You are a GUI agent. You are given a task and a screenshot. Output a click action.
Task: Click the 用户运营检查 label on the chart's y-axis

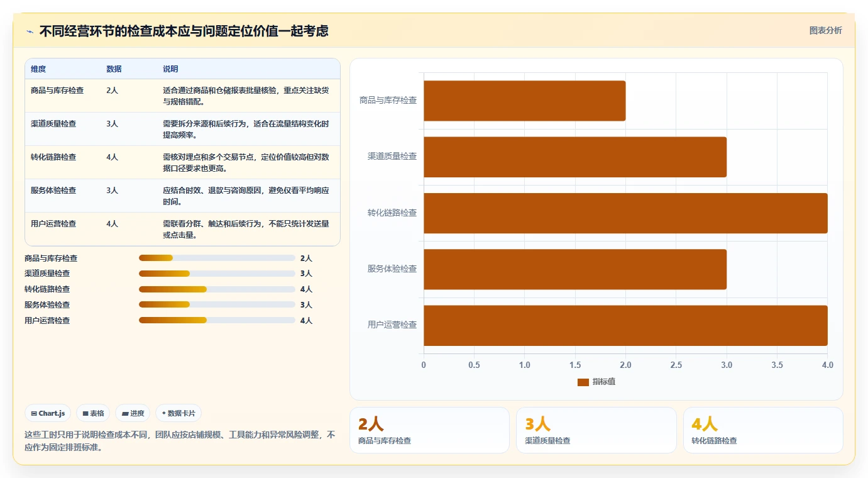click(x=392, y=325)
